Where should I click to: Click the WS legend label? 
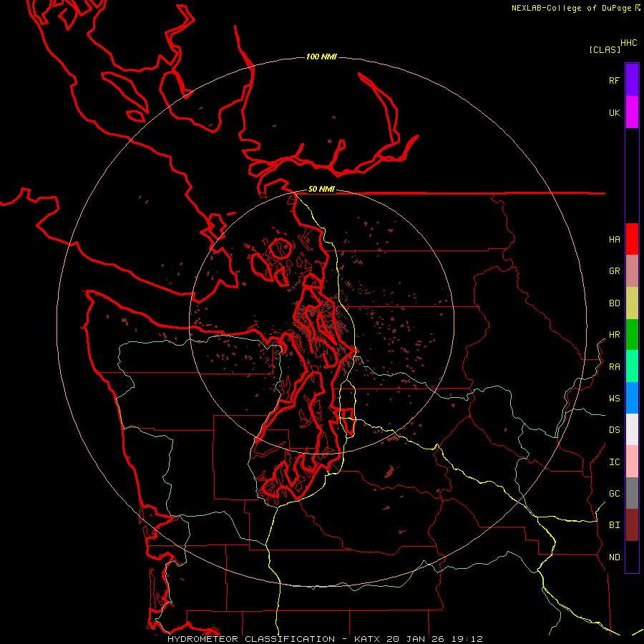click(x=614, y=399)
